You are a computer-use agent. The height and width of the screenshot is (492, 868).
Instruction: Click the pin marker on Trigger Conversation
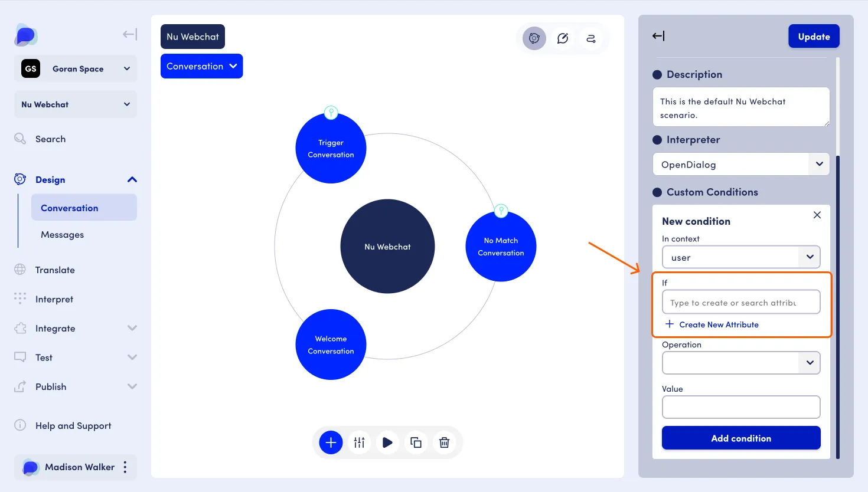click(331, 112)
